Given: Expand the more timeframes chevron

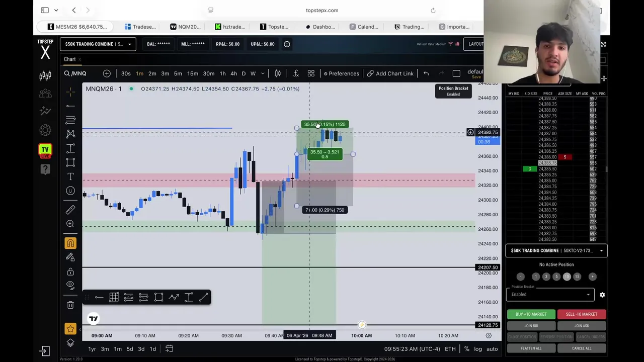Looking at the screenshot, I should (x=263, y=73).
